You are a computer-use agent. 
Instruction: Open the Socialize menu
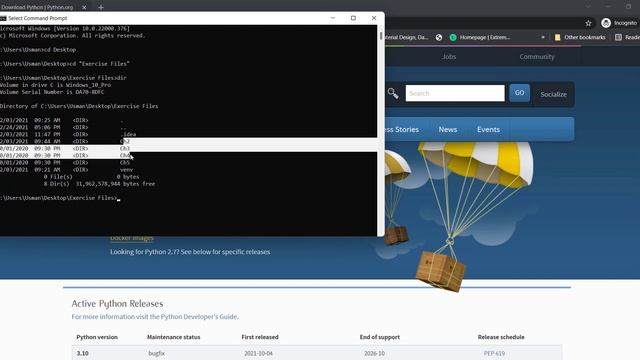point(553,94)
